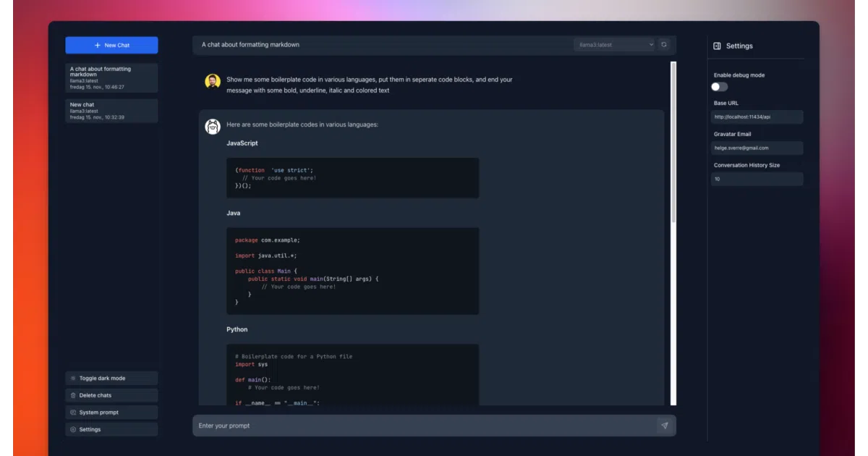Click the '# Boilerplate code for a Python file' comment

[294, 356]
